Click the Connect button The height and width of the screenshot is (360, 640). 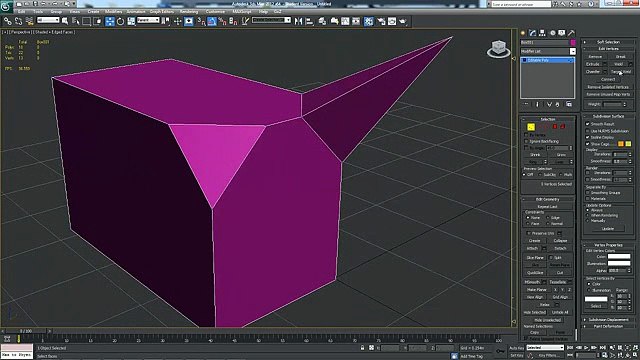point(608,79)
